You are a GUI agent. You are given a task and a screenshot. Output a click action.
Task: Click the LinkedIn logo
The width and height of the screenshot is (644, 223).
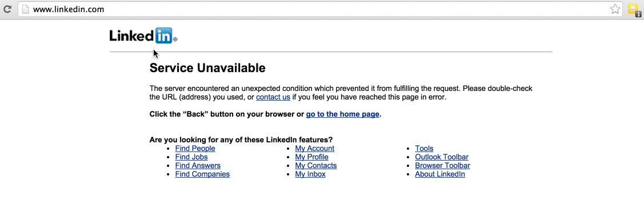click(x=143, y=35)
